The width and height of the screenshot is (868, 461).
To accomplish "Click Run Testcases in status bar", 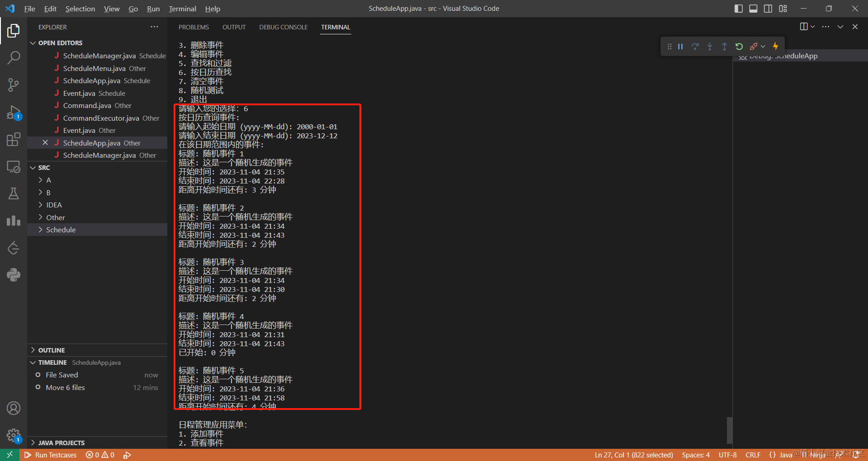I will point(50,455).
